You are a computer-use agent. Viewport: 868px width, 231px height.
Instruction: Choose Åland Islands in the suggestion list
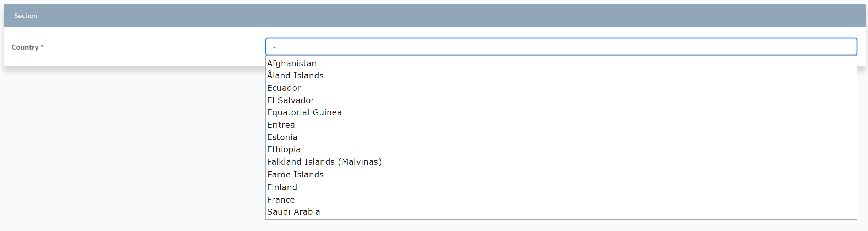(295, 76)
